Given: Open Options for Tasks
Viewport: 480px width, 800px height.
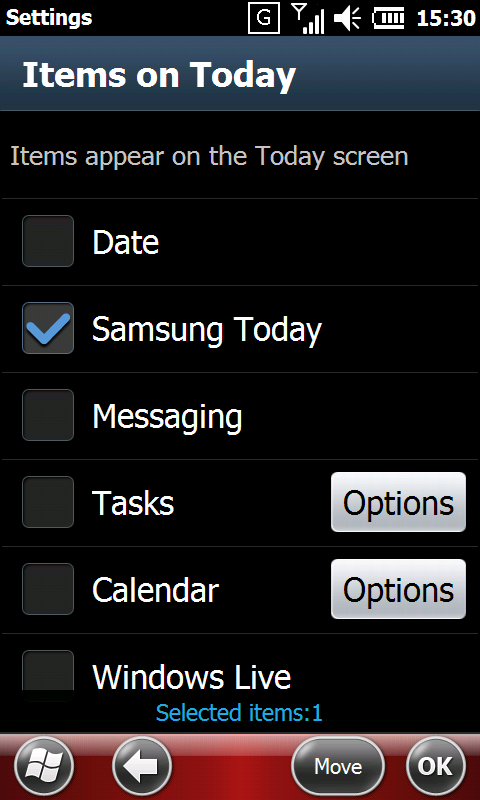Looking at the screenshot, I should coord(398,502).
